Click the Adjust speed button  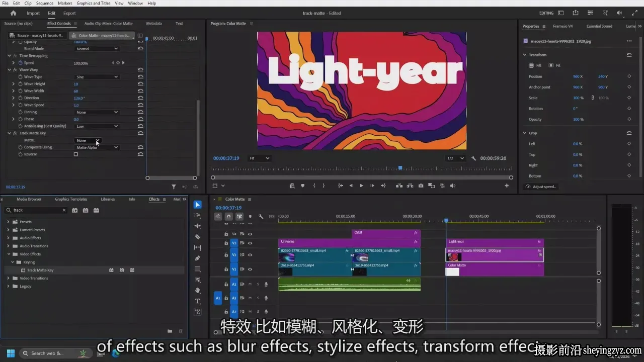pyautogui.click(x=541, y=187)
